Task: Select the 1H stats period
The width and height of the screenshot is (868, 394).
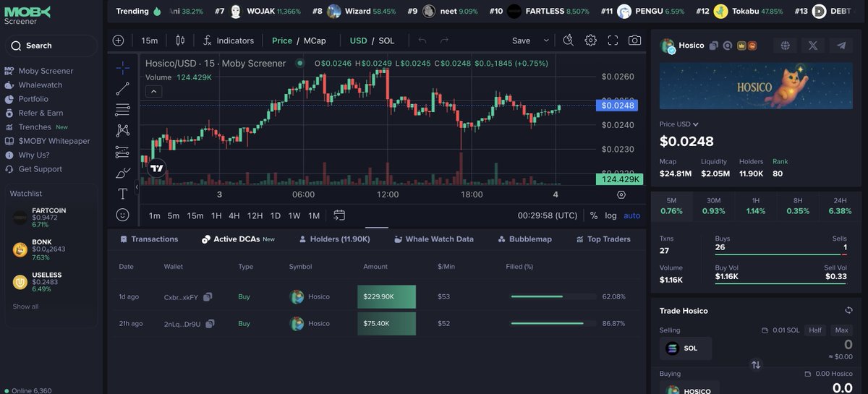Action: [755, 206]
